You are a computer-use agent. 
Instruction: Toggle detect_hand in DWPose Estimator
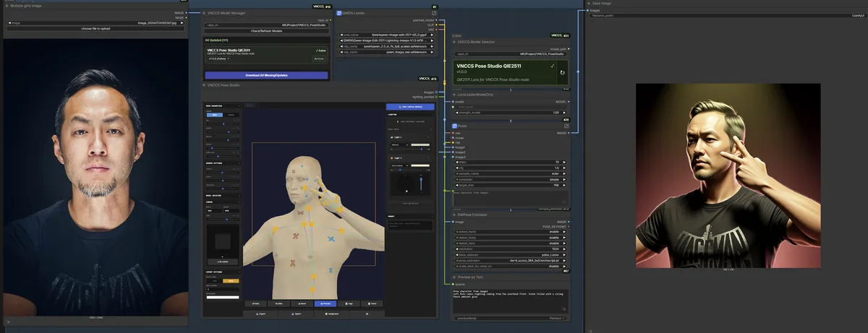511,232
